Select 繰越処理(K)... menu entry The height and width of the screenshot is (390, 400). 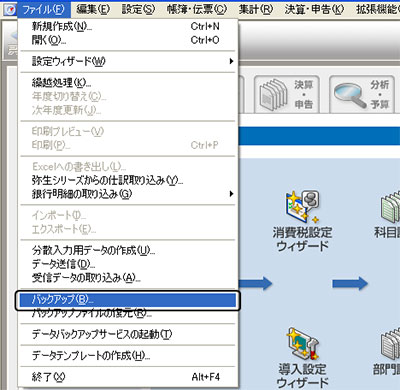point(127,82)
